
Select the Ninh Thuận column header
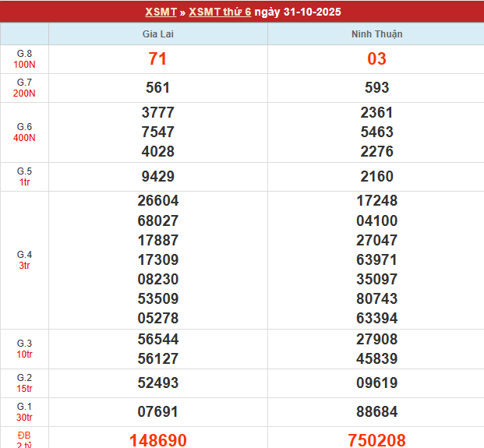coord(377,34)
